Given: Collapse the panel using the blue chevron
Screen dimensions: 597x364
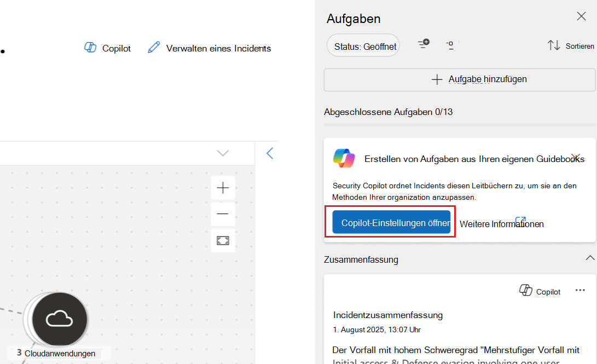Looking at the screenshot, I should point(269,153).
